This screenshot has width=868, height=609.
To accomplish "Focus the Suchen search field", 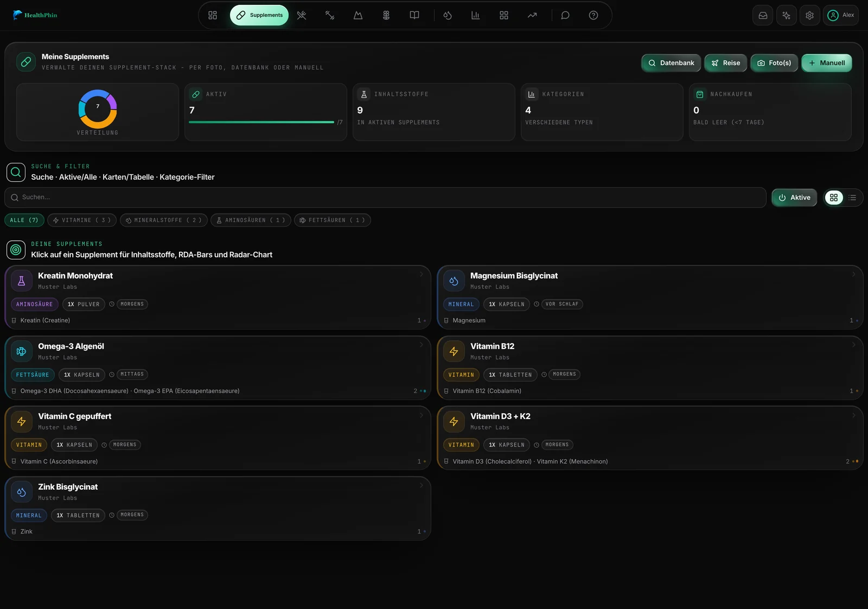I will coord(385,198).
